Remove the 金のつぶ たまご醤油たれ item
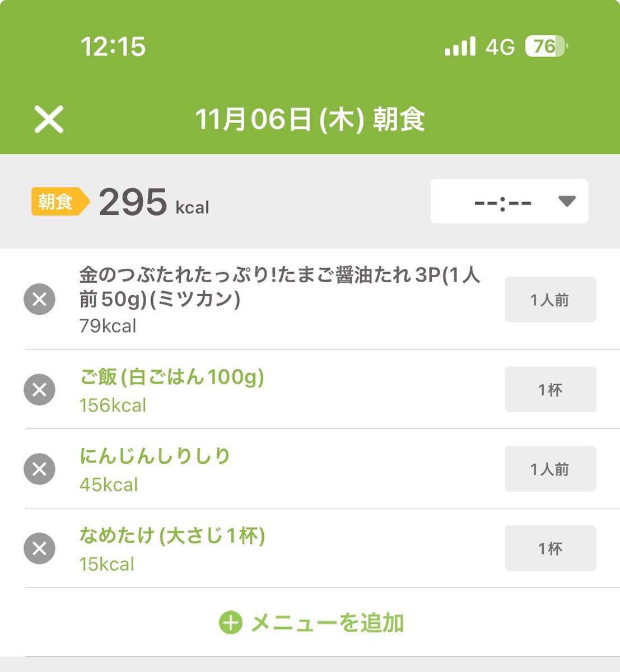Viewport: 620px width, 672px height. 40,300
